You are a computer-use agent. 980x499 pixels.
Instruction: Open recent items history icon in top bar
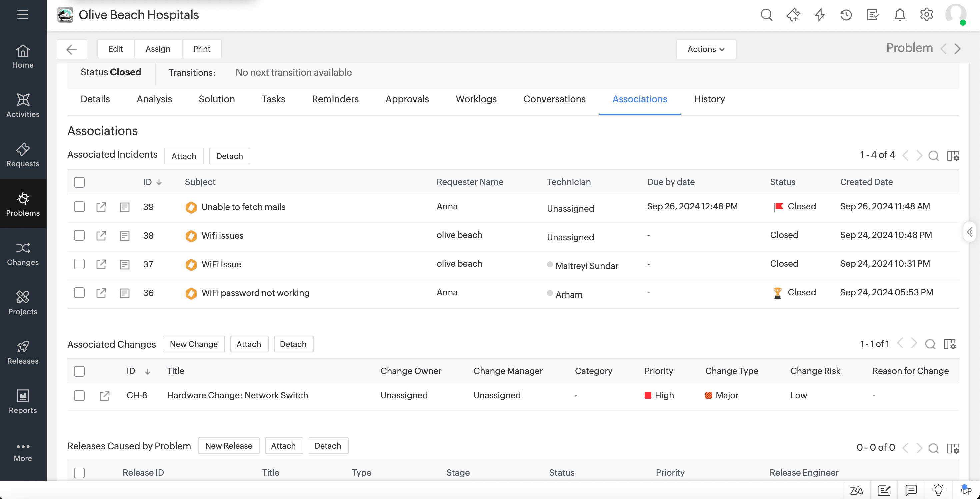click(x=846, y=15)
